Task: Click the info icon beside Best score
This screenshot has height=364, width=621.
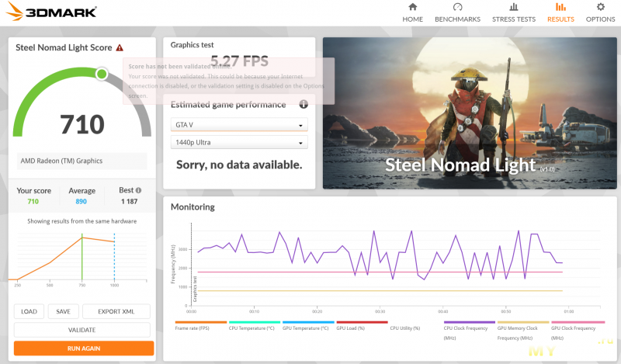Action: 139,190
